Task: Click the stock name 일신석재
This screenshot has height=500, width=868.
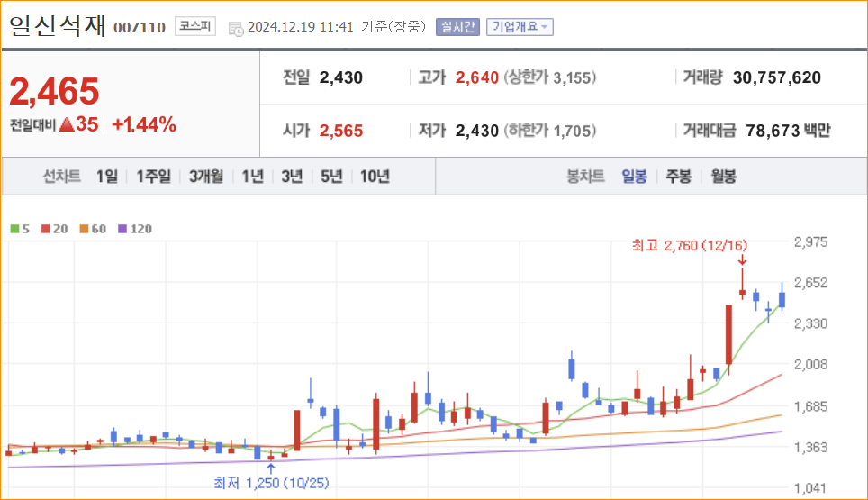Action: click(57, 25)
